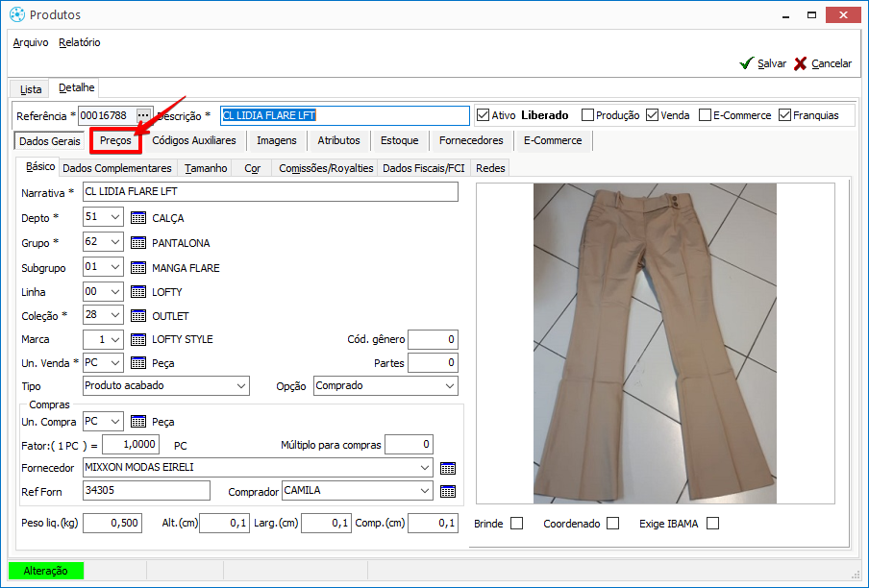Expand the Coleção dropdown
This screenshot has height=588, width=869.
(115, 315)
